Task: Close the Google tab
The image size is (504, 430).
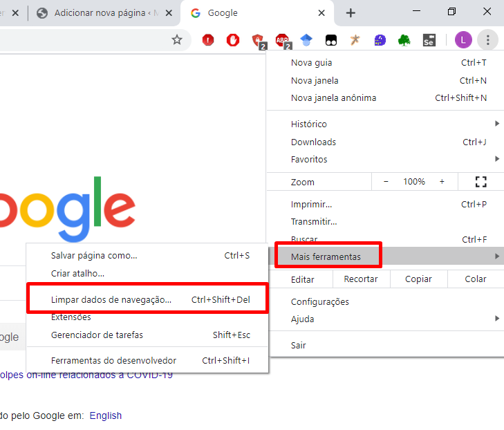Action: [321, 13]
